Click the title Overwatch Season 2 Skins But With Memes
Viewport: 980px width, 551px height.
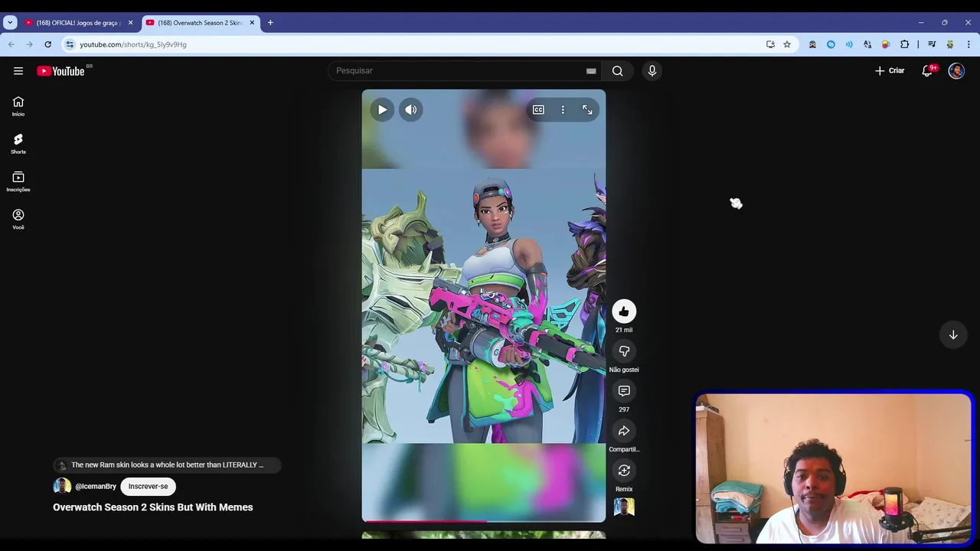[x=153, y=507]
